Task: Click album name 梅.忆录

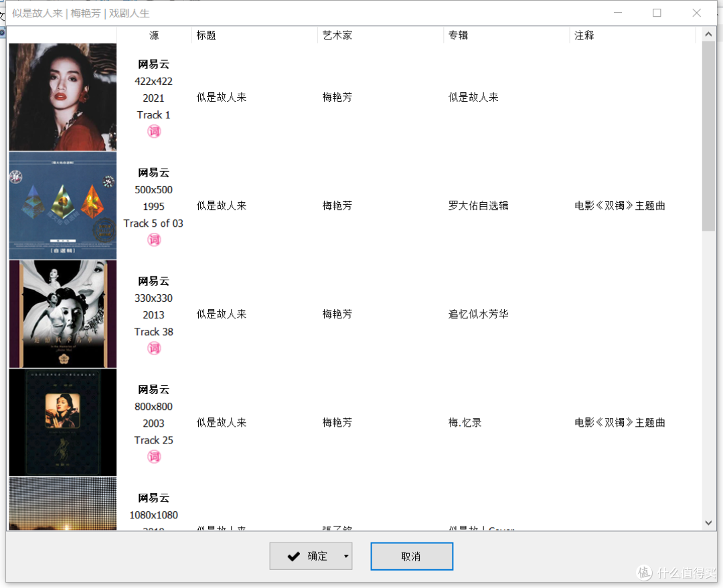Action: [465, 422]
